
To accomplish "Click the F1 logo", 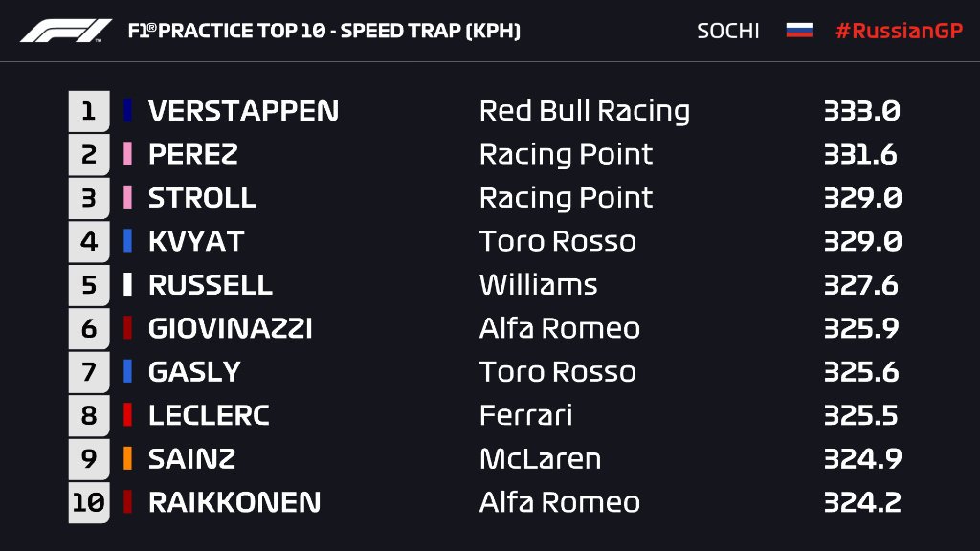I will pyautogui.click(x=66, y=31).
